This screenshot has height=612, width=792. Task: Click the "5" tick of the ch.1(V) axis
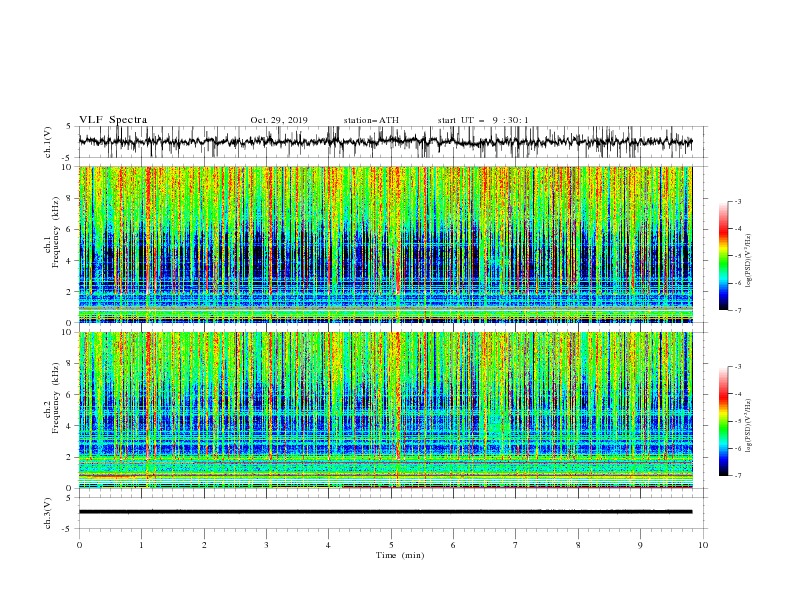point(69,126)
